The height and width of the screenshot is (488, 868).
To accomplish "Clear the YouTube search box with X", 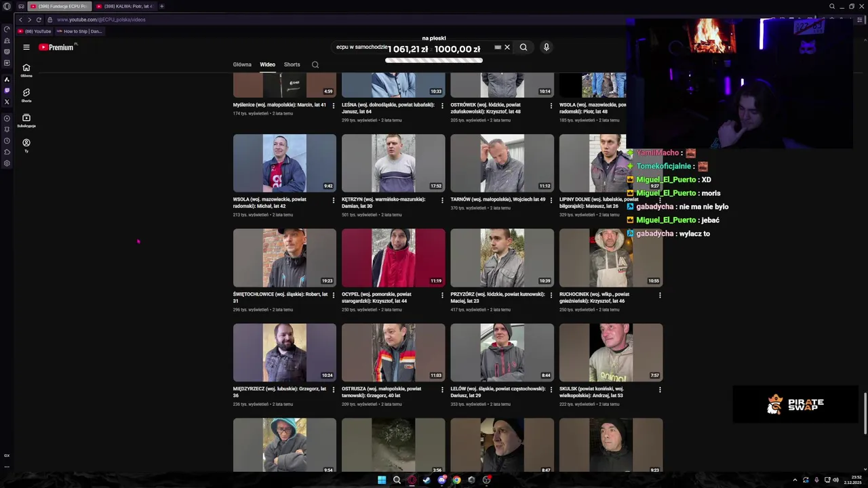I will coord(507,47).
